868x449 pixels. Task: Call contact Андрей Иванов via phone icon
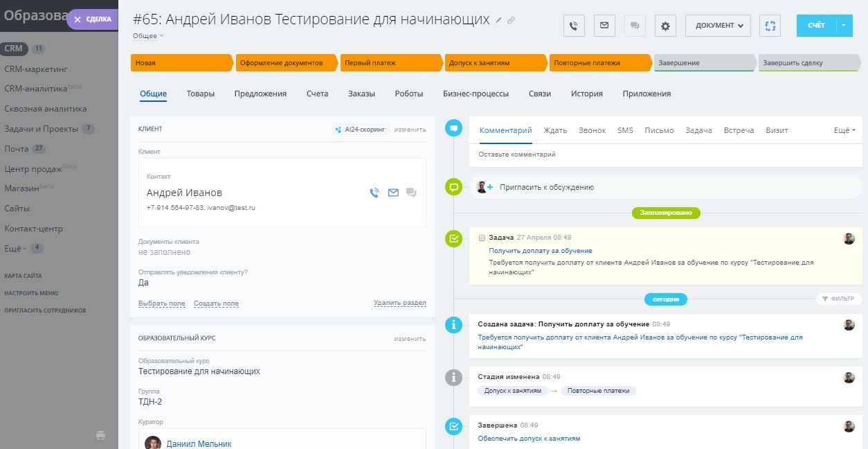click(374, 193)
